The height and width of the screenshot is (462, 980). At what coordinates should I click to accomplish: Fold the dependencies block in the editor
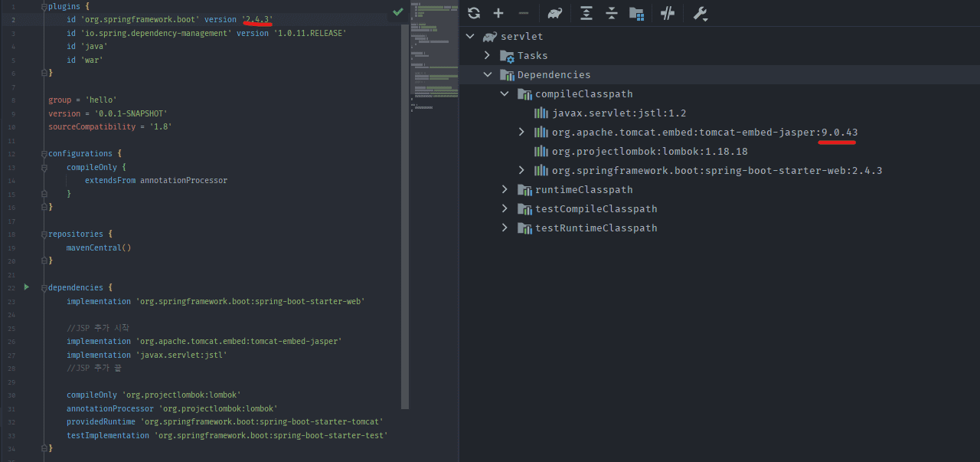point(44,287)
